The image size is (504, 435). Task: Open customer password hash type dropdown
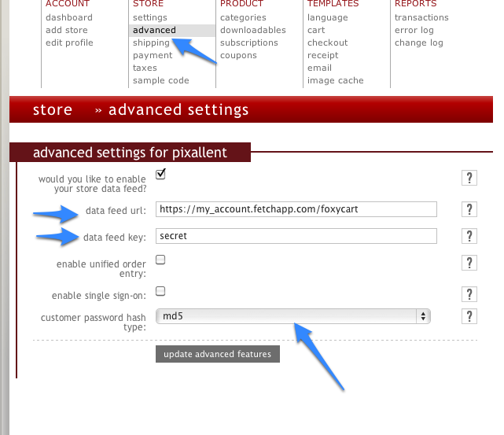292,316
